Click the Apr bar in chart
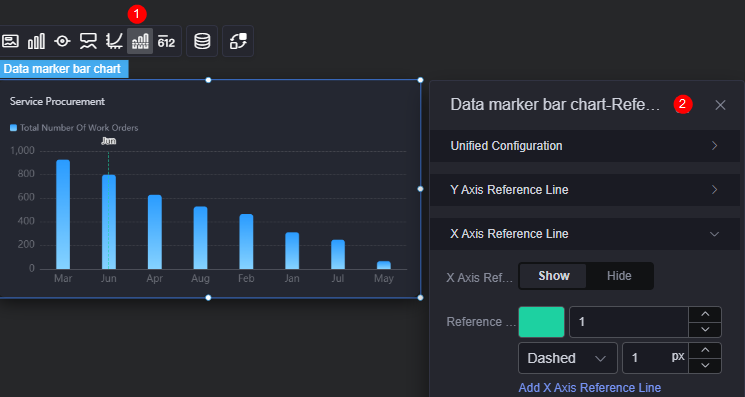The image size is (745, 397). tap(155, 232)
